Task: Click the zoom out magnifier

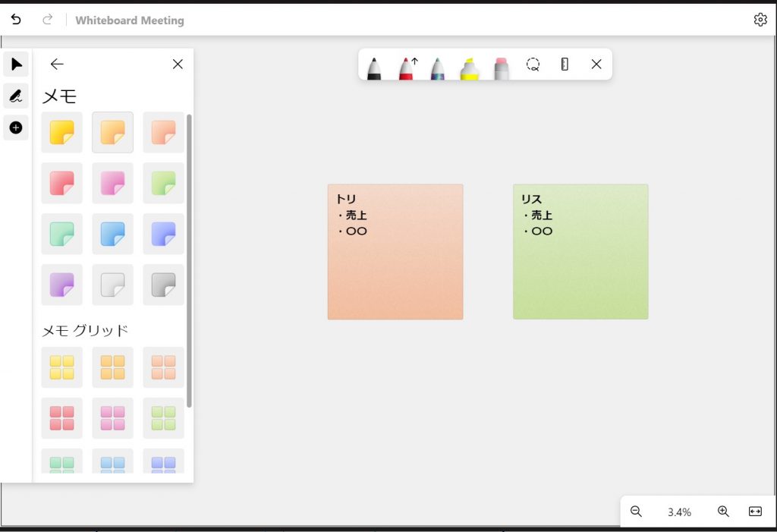Action: click(636, 512)
